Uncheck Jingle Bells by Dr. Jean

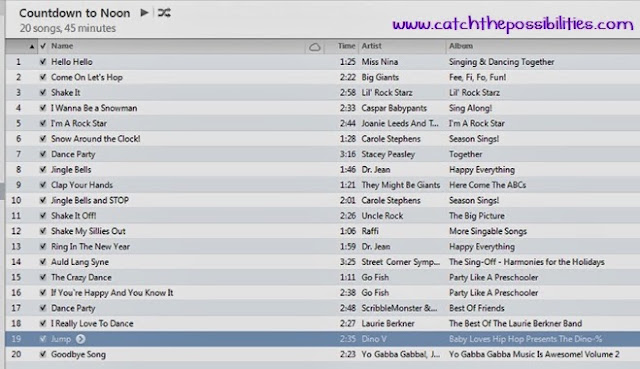(43, 169)
